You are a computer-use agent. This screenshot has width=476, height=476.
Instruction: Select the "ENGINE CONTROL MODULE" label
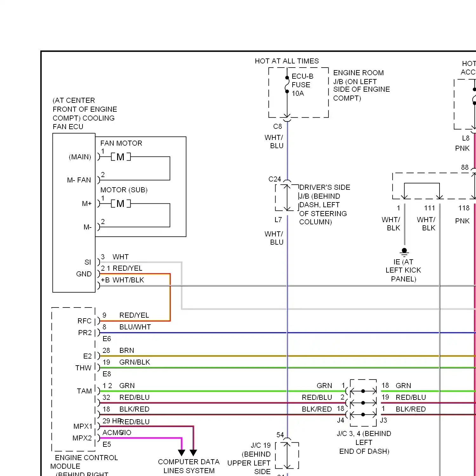84,462
